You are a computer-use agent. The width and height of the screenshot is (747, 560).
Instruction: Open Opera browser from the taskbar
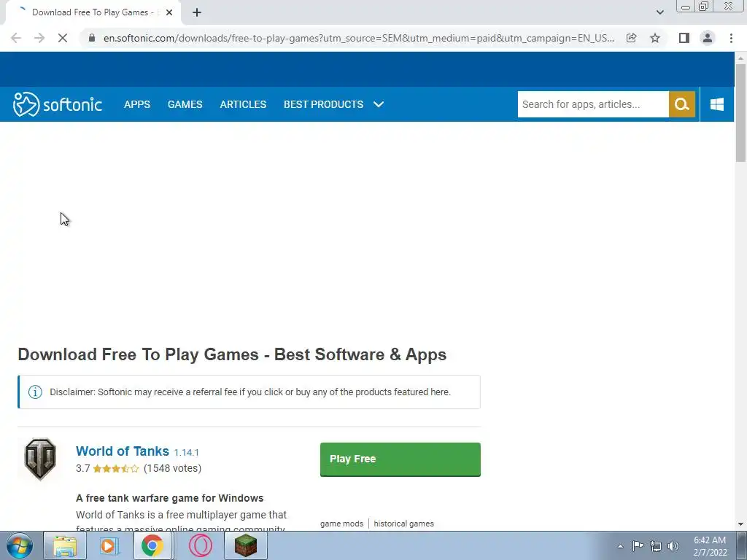click(x=201, y=545)
